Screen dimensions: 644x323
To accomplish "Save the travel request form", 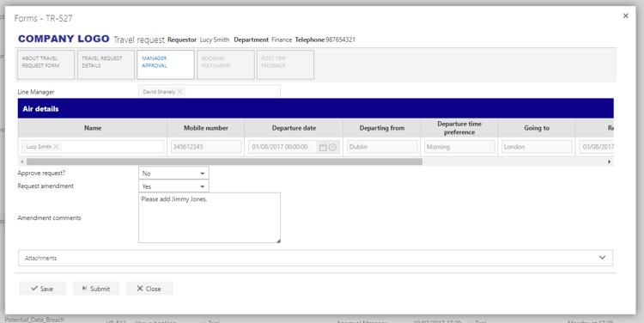I will coord(42,289).
